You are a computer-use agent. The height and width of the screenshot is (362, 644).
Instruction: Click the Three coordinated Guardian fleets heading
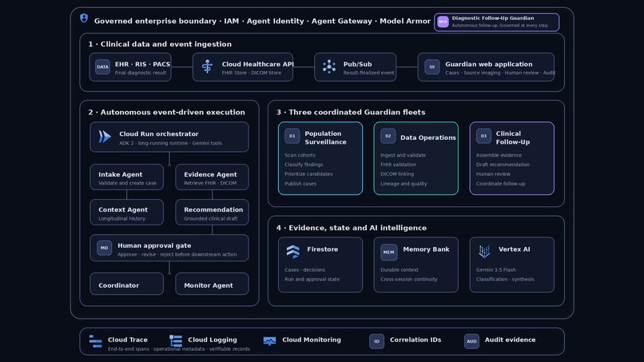(x=351, y=112)
